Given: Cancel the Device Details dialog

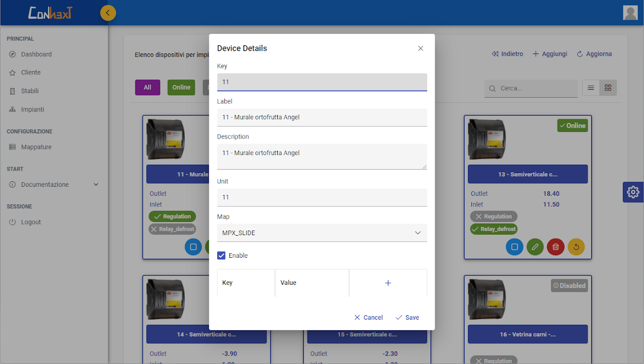Looking at the screenshot, I should pyautogui.click(x=368, y=317).
